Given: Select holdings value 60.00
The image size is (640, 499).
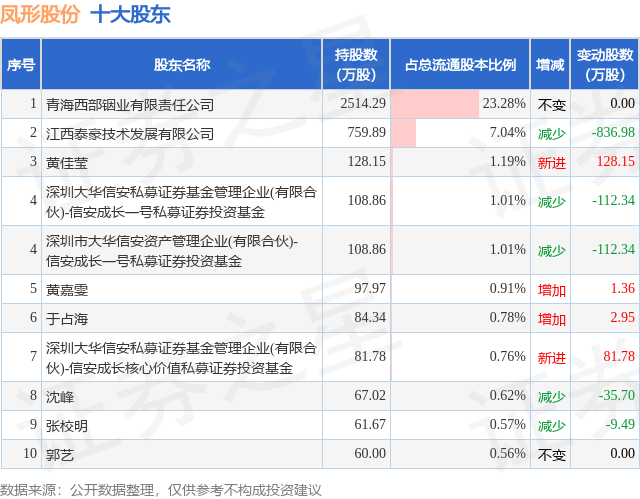Looking at the screenshot, I should (x=370, y=453).
